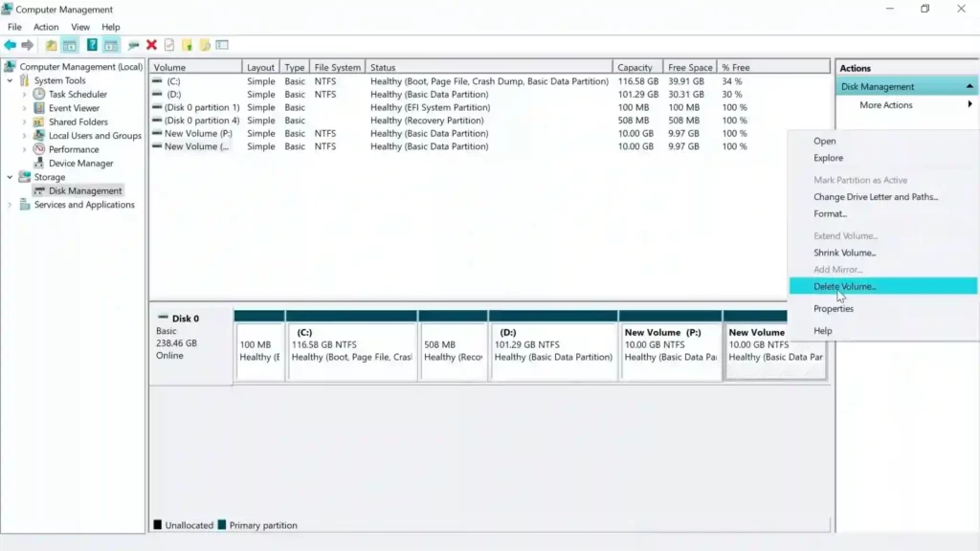Click the Connect disk toolbar icon

(x=133, y=45)
